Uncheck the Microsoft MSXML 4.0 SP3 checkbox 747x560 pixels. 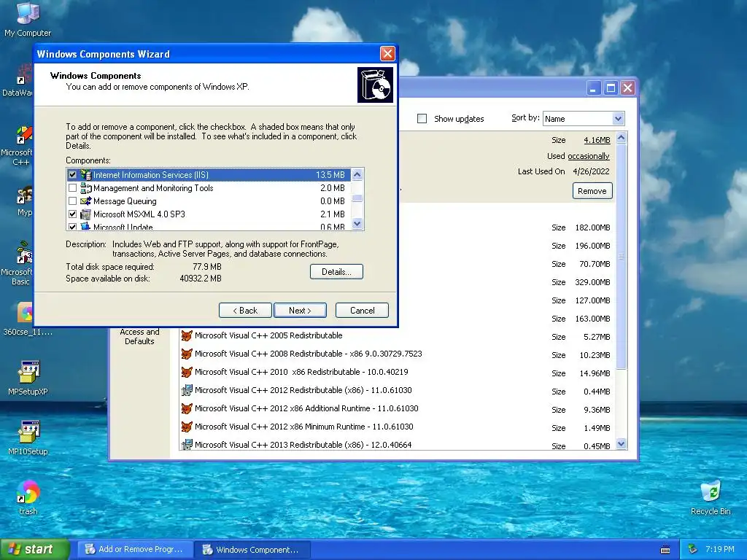pos(72,214)
